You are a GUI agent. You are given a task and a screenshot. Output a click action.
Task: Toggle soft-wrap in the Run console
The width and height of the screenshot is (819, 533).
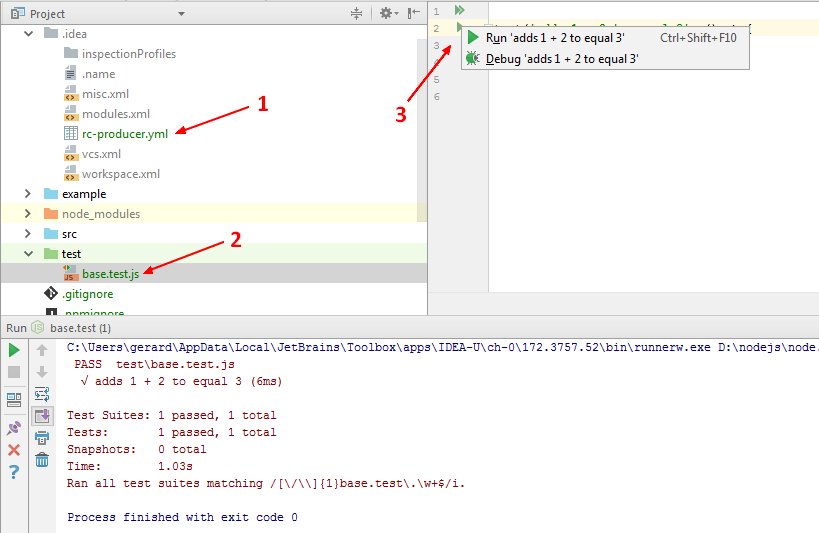pyautogui.click(x=42, y=394)
